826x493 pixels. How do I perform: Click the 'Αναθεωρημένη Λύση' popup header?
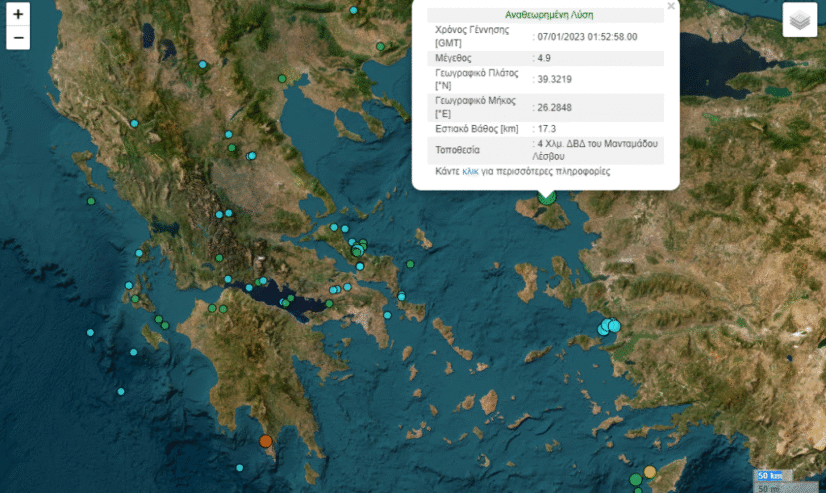click(x=546, y=15)
